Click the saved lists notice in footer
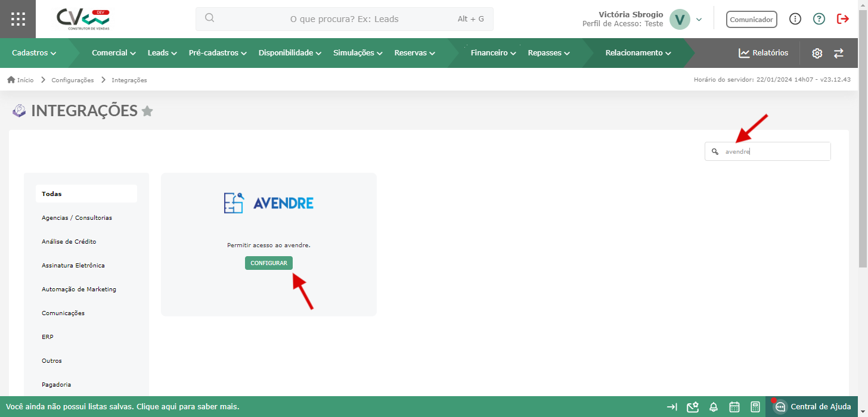 (x=123, y=407)
